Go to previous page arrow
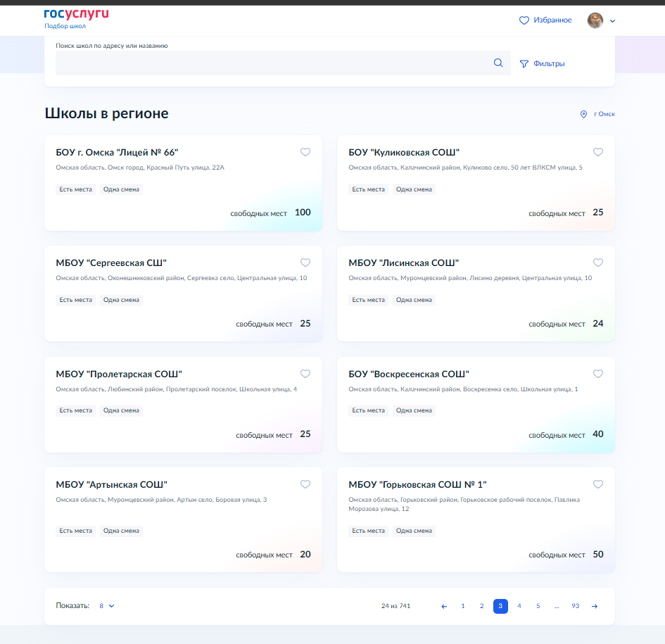 pyautogui.click(x=444, y=606)
